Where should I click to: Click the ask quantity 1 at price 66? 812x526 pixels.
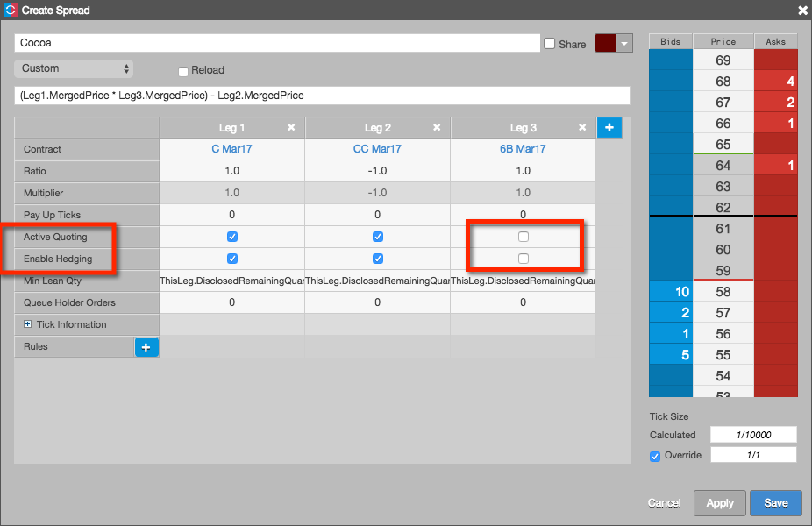click(776, 124)
